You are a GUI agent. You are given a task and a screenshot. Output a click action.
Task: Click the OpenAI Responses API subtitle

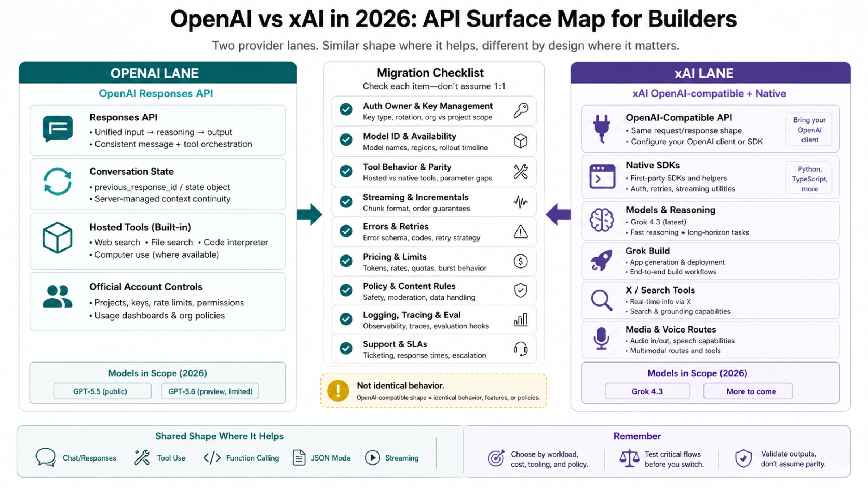click(x=156, y=93)
